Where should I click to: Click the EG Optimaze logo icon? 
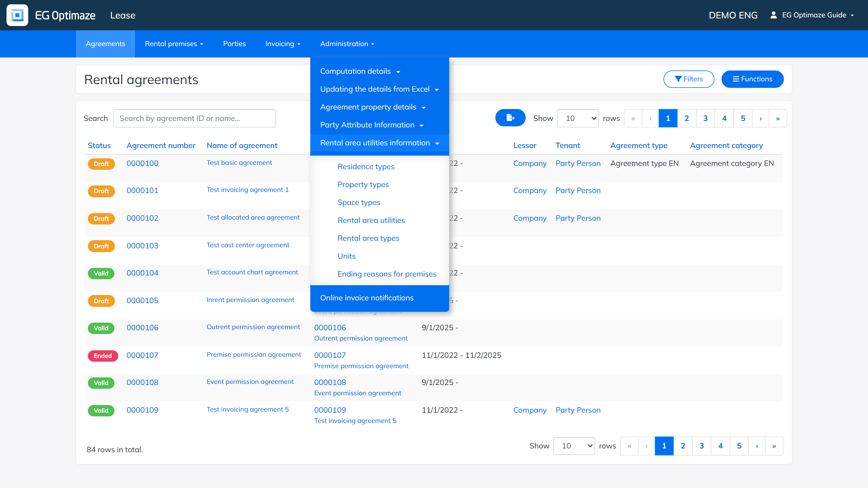click(x=17, y=15)
